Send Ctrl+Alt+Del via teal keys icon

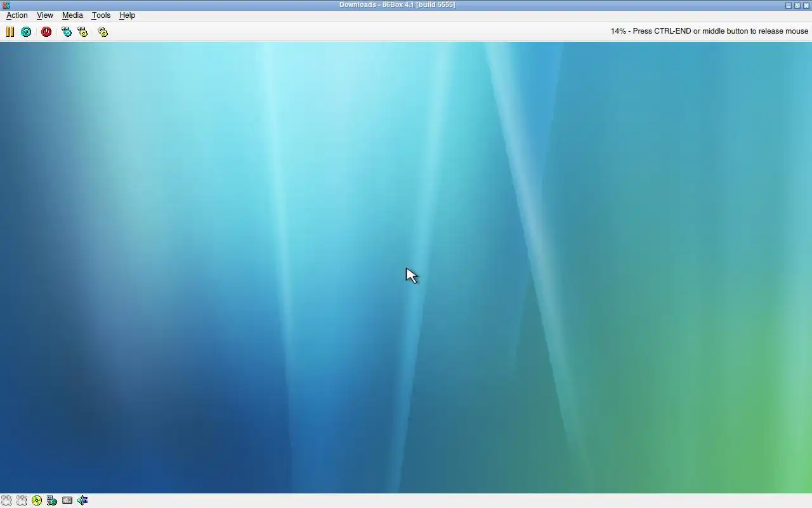(67, 32)
